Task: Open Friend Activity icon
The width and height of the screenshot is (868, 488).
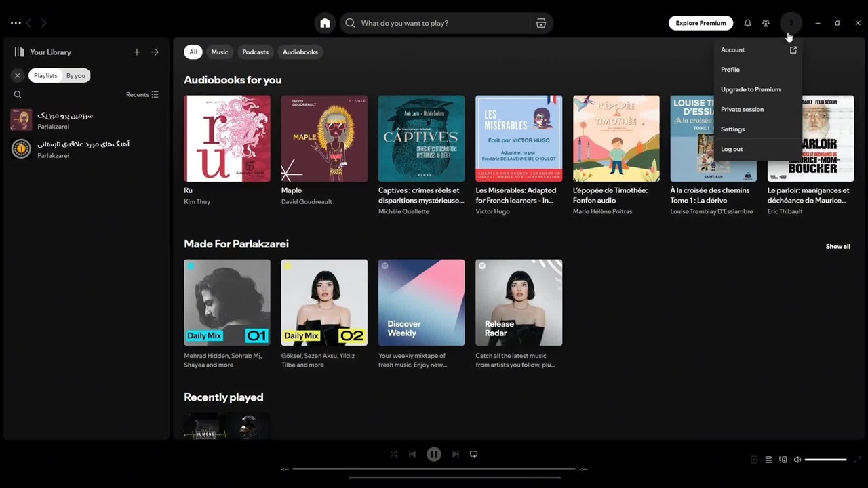Action: click(x=766, y=23)
